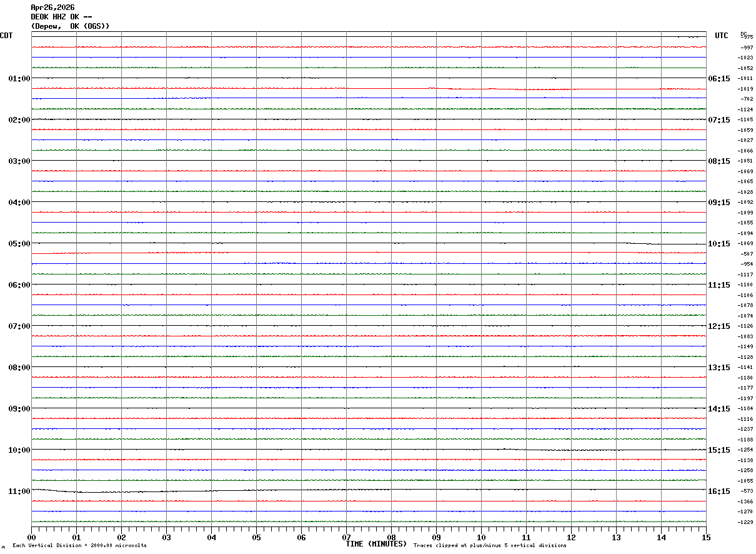Image resolution: width=756 pixels, height=554 pixels.
Task: Click the 10:00 CDT time label
Action: (x=19, y=450)
